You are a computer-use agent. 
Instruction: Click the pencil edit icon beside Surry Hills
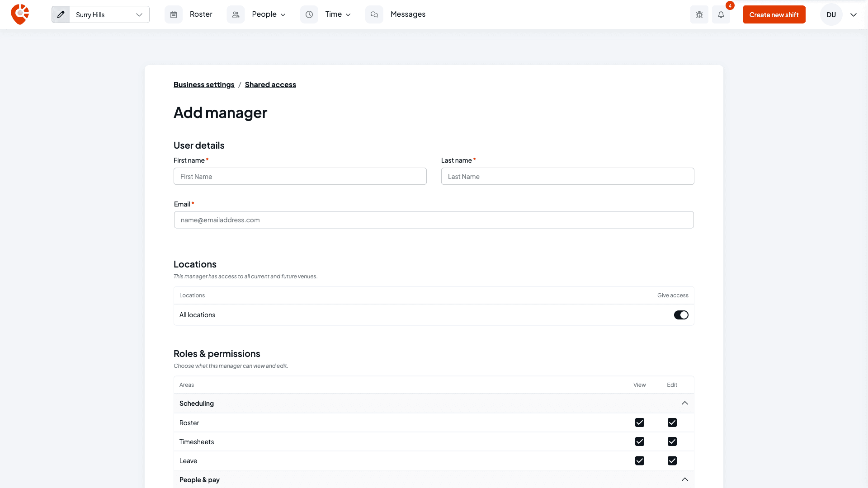(61, 14)
